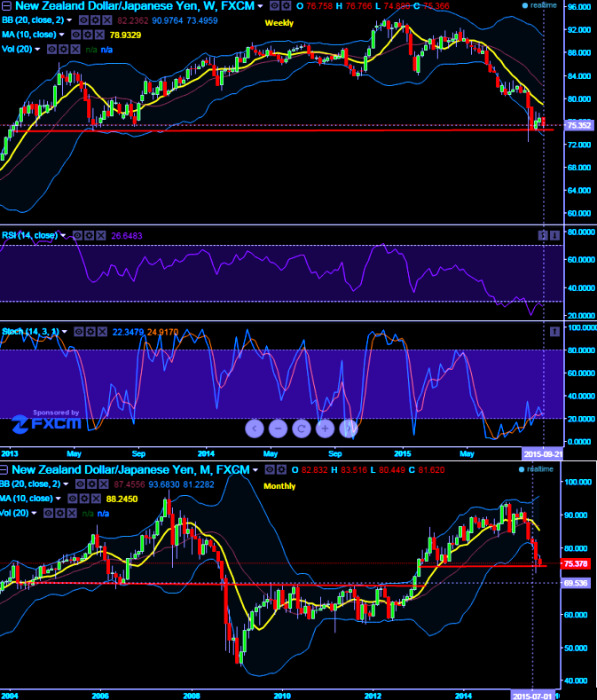Click monthly chart title New Zealand Dollar/Japanese Yen, M
The width and height of the screenshot is (597, 700).
coord(130,469)
